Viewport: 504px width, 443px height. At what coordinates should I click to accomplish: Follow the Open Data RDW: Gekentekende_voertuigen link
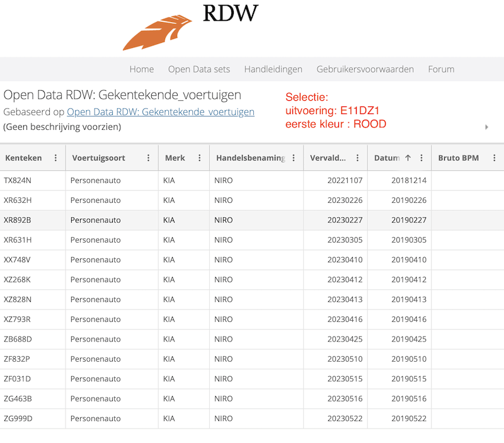click(x=161, y=112)
